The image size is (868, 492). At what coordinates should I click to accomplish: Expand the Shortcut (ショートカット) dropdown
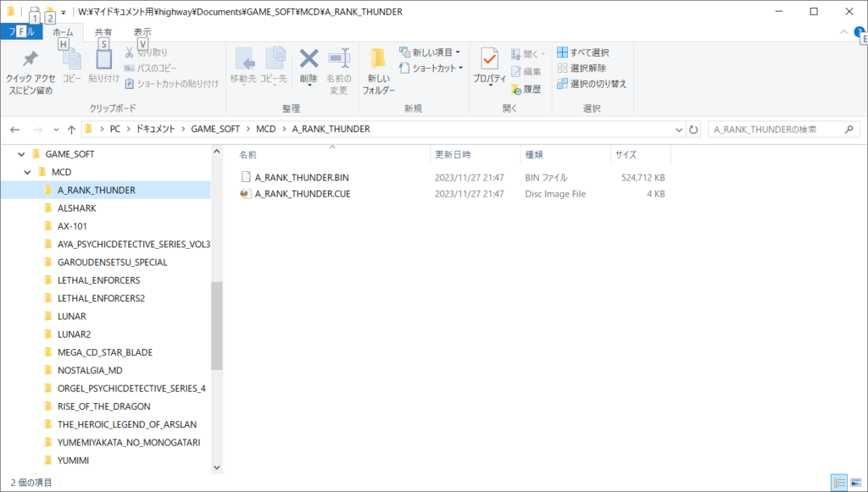pyautogui.click(x=432, y=69)
